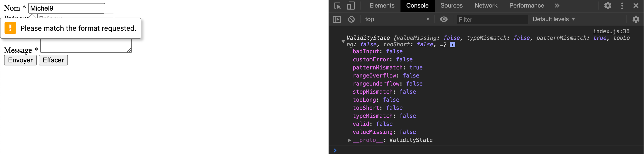The height and width of the screenshot is (154, 644).
Task: Toggle the device toolbar icon
Action: (x=350, y=6)
